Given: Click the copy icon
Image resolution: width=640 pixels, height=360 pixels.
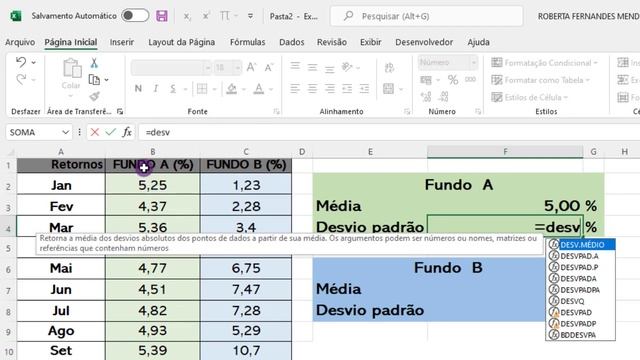Looking at the screenshot, I should (x=94, y=80).
